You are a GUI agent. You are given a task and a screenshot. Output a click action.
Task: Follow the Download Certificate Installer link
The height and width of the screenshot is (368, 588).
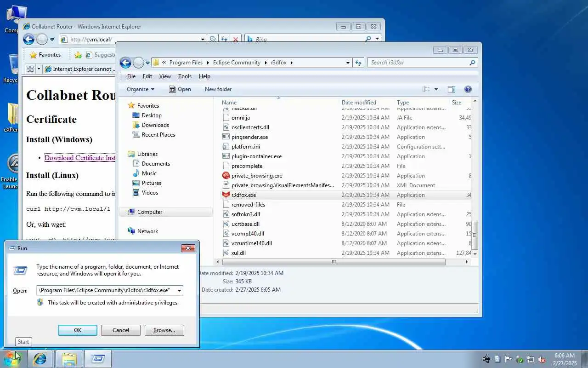coord(79,158)
